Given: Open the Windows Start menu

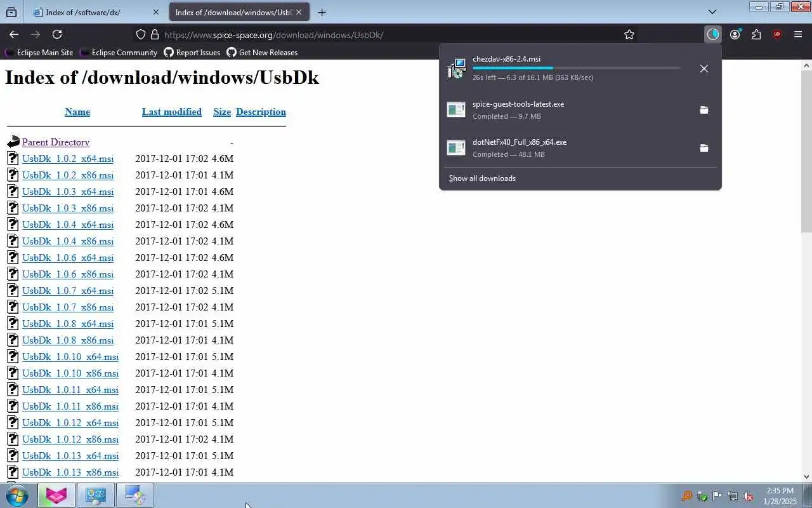Looking at the screenshot, I should pyautogui.click(x=16, y=495).
